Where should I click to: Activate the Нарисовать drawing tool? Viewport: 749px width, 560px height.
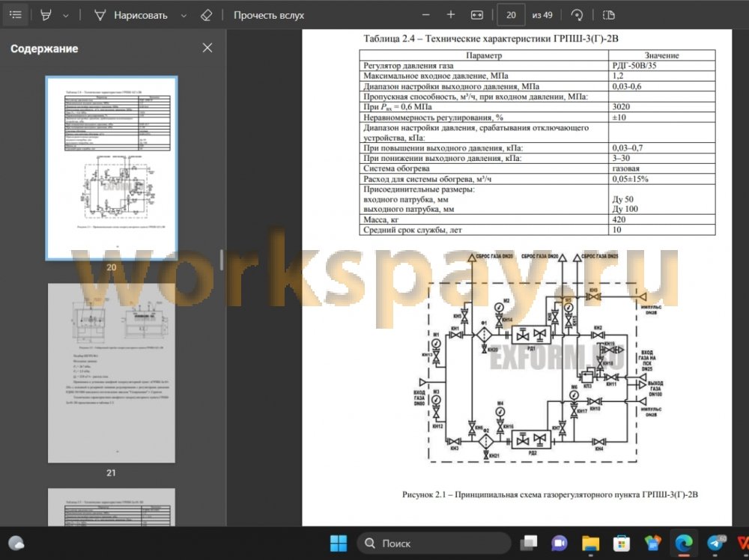[x=131, y=15]
